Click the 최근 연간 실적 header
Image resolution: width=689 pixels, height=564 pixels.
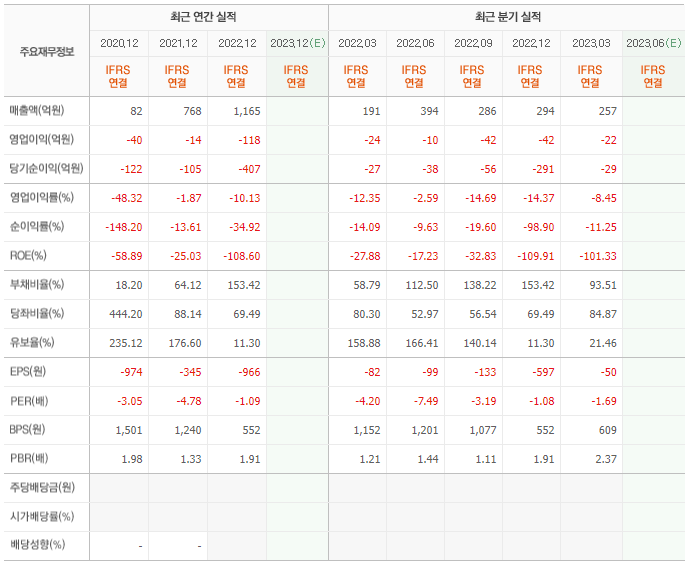pyautogui.click(x=203, y=17)
